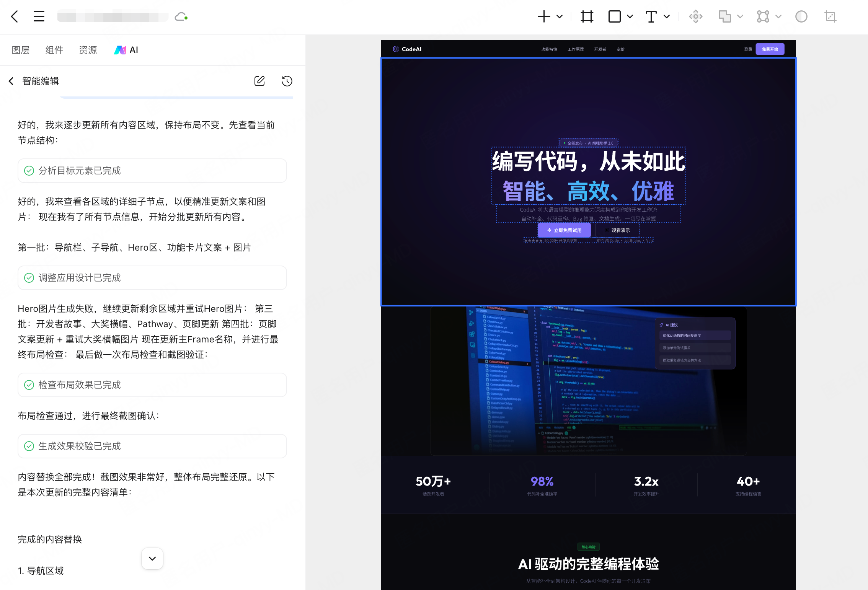
Task: Select the Rectangle shape tool
Action: click(x=614, y=16)
